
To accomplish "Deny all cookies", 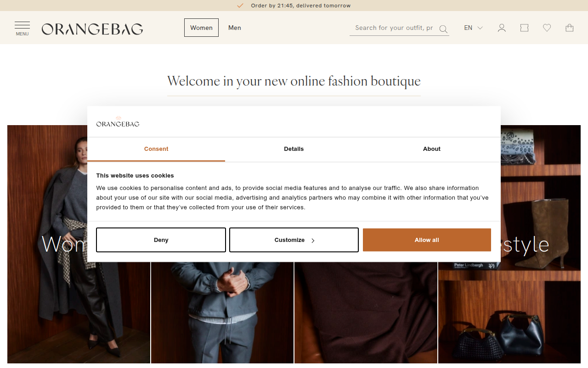I will [x=161, y=240].
